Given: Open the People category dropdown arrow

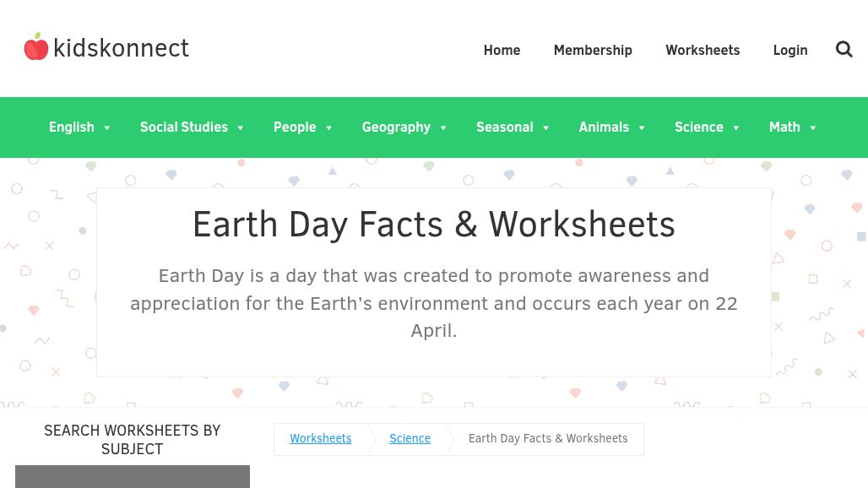Looking at the screenshot, I should coord(329,128).
